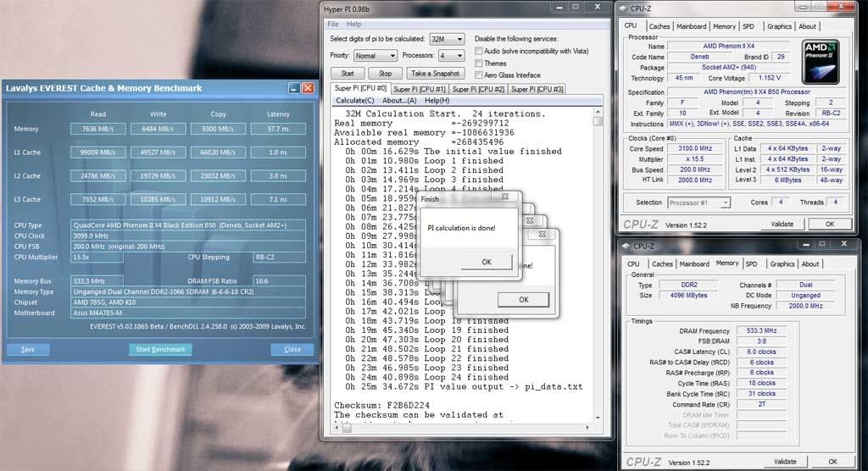Tick the Aero Glass Interface checkbox

(479, 75)
